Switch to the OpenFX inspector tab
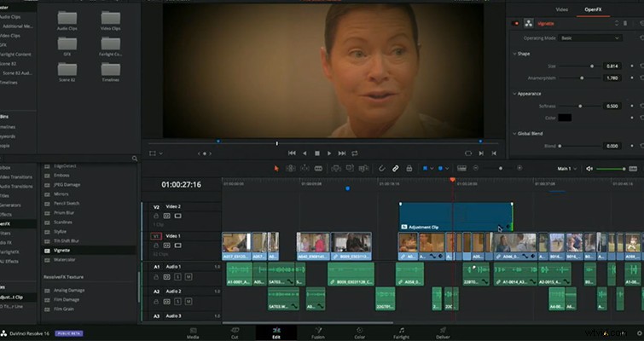Viewport: 644px width, 341px height. (x=593, y=9)
